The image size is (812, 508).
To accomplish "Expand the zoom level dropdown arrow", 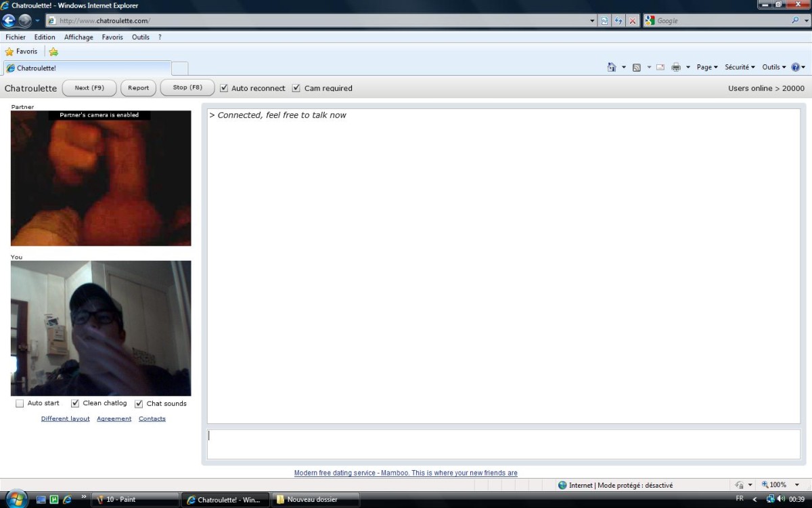I will [797, 485].
